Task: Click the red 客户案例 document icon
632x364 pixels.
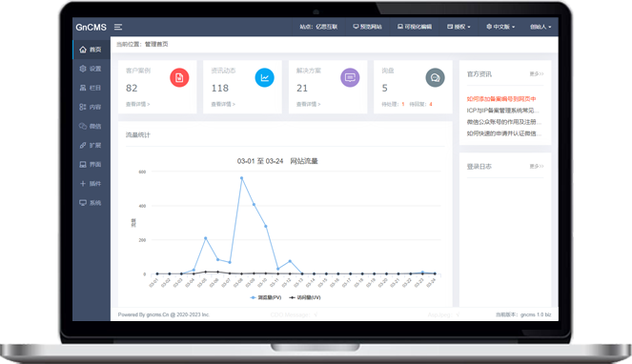Action: click(179, 78)
